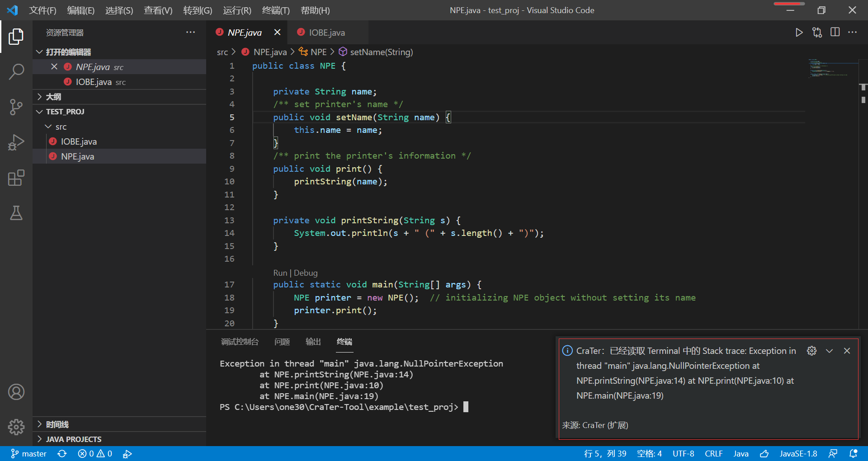Click Debug code lens above main
The width and height of the screenshot is (868, 461).
click(x=306, y=273)
